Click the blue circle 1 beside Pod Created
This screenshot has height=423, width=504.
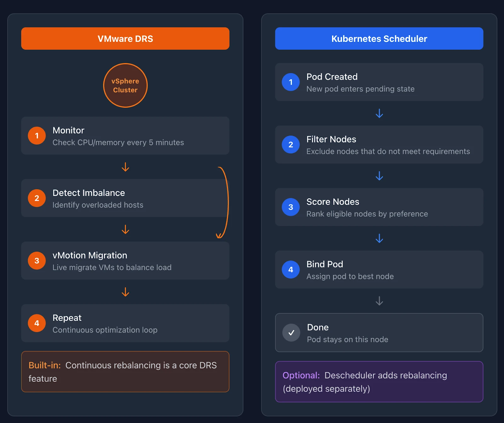(x=290, y=82)
